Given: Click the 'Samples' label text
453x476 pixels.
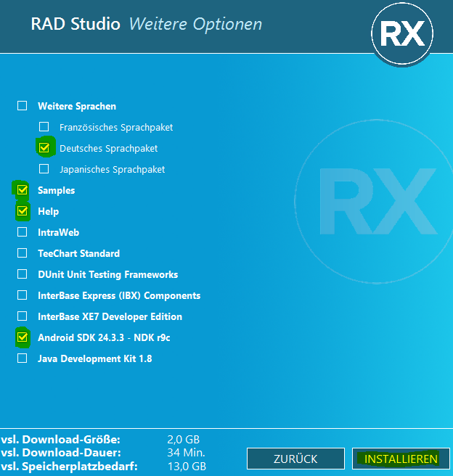Looking at the screenshot, I should tap(56, 191).
